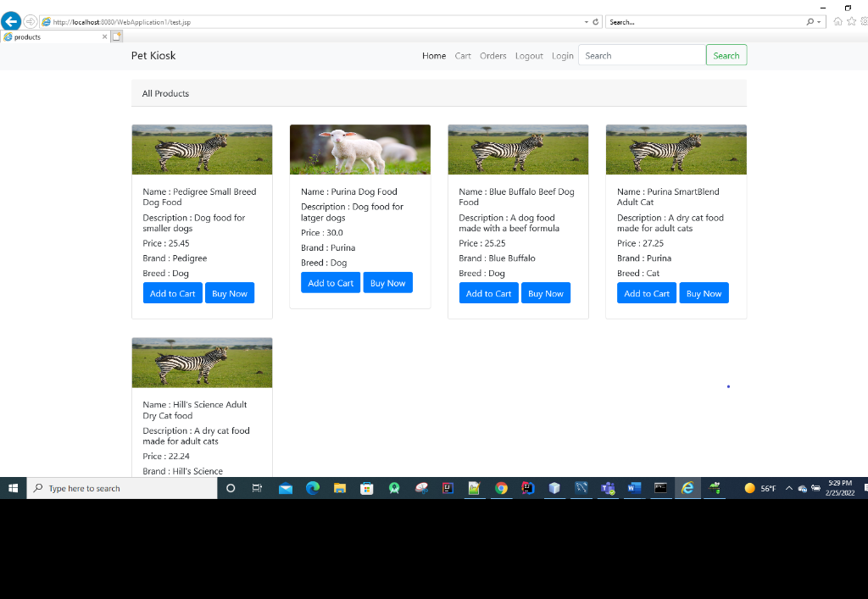868x599 pixels.
Task: Open Android Studio from the taskbar
Action: (394, 488)
